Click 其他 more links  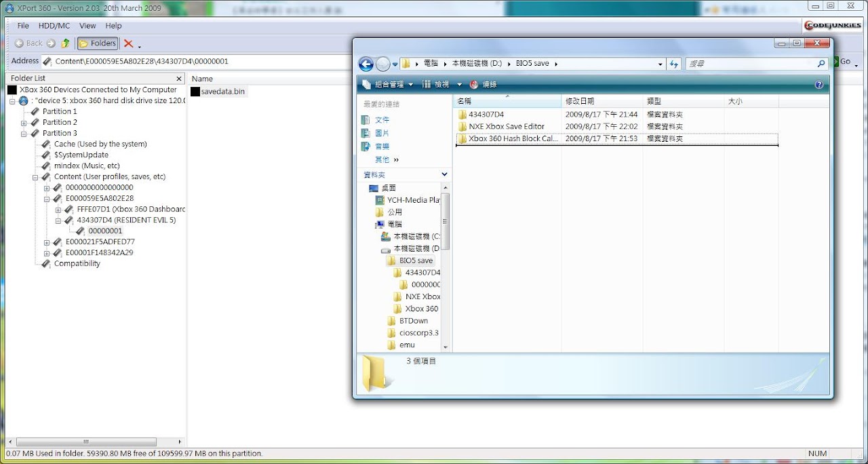pos(387,160)
